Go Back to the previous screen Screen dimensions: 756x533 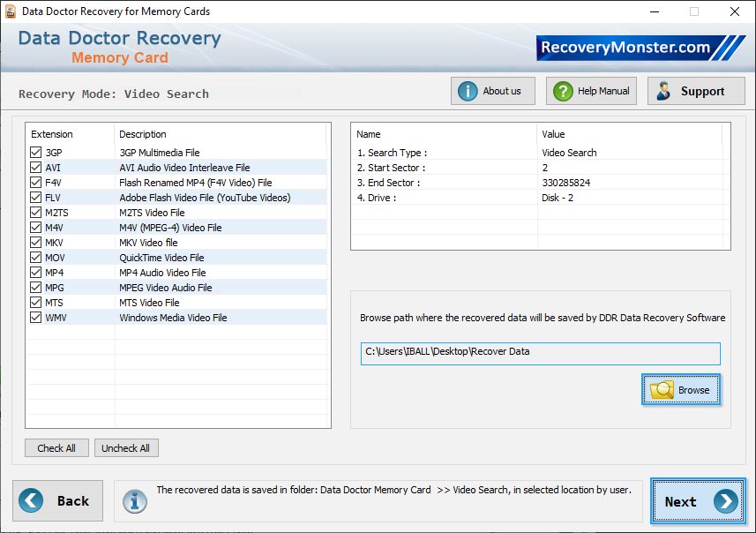(57, 500)
